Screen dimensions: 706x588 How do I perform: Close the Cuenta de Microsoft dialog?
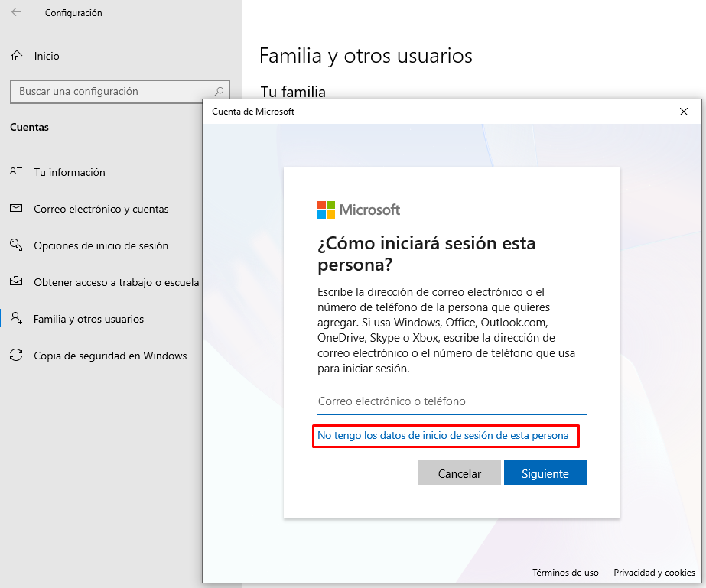pos(683,112)
